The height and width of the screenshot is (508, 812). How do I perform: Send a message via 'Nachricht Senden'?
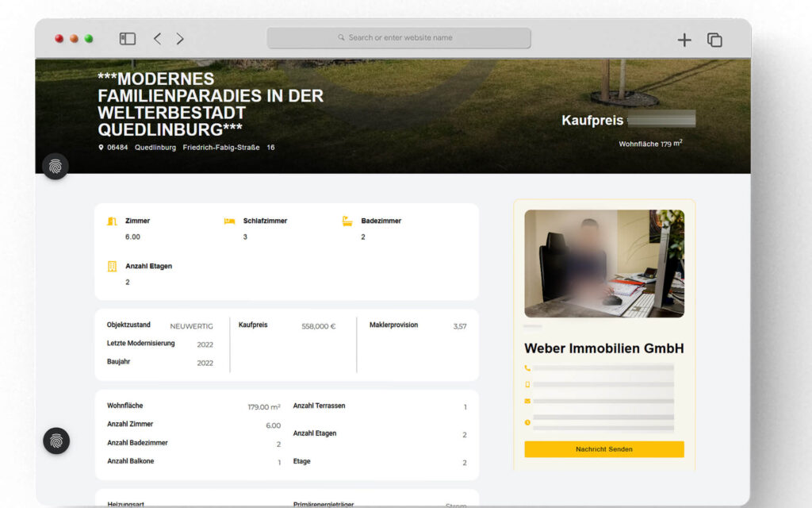point(603,449)
